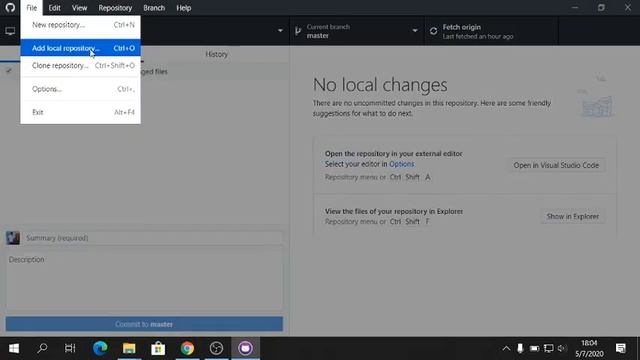Click the Show in Explorer button

pos(573,216)
